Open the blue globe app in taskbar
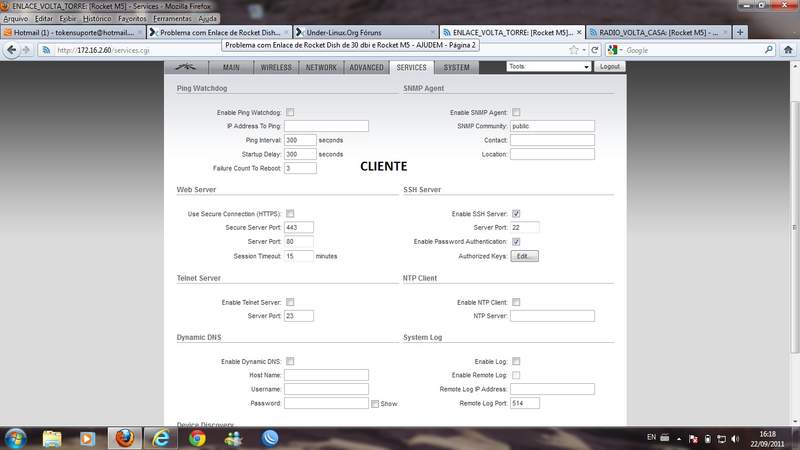The image size is (800, 450). 270,438
